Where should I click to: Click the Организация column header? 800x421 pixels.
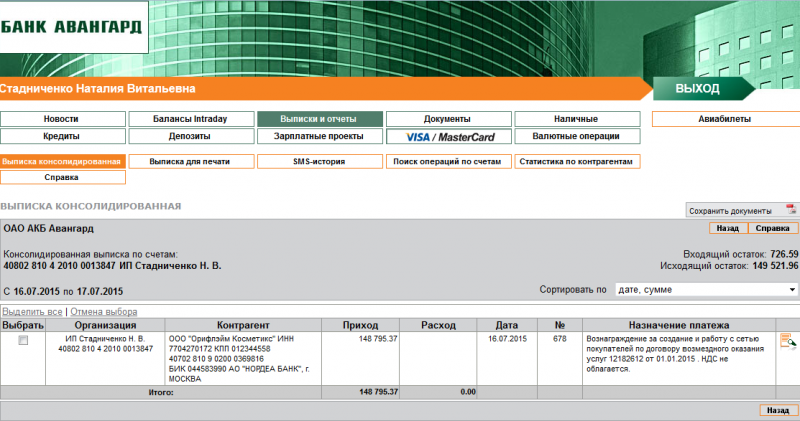point(105,325)
